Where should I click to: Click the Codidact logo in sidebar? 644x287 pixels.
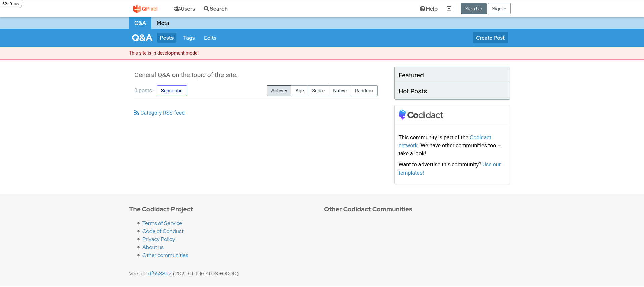(x=421, y=115)
